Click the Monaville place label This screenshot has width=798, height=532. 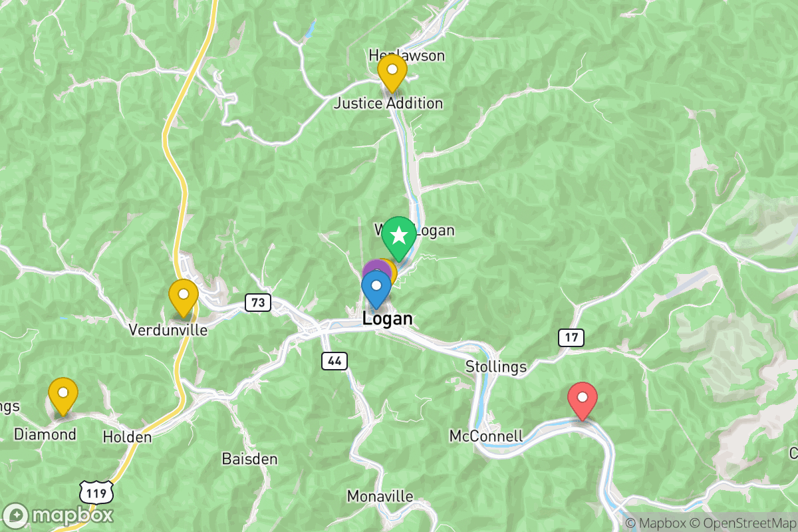380,497
